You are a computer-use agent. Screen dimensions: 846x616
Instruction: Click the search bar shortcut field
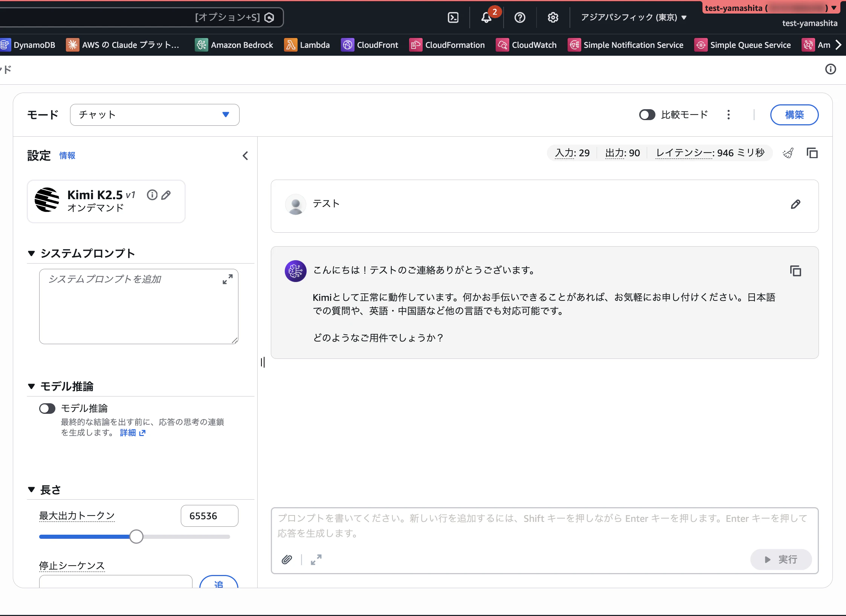click(142, 17)
